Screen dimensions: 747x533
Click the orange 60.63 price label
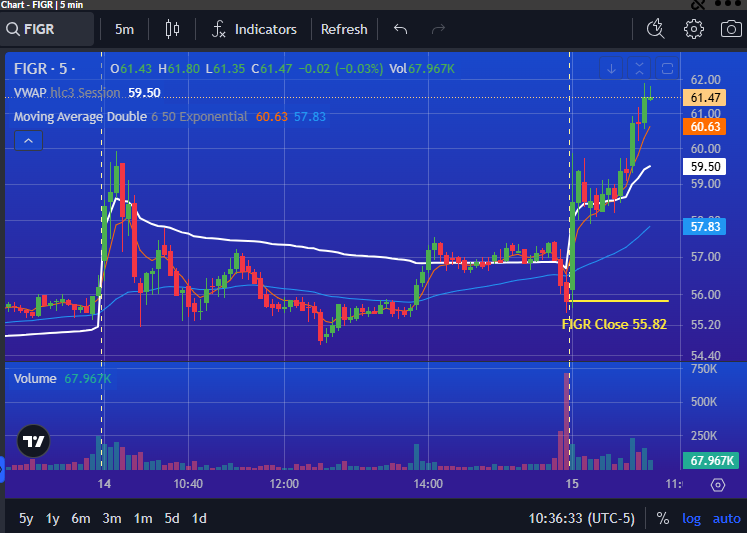pyautogui.click(x=704, y=127)
